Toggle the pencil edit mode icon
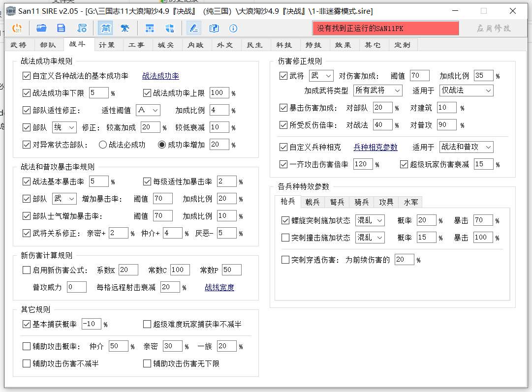532x392 pixels. [194, 28]
